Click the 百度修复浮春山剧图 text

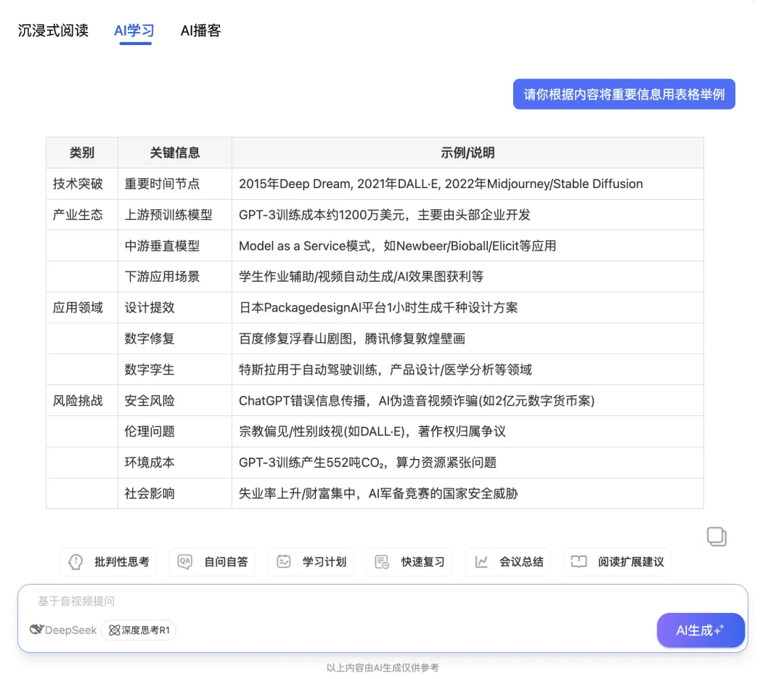(295, 338)
